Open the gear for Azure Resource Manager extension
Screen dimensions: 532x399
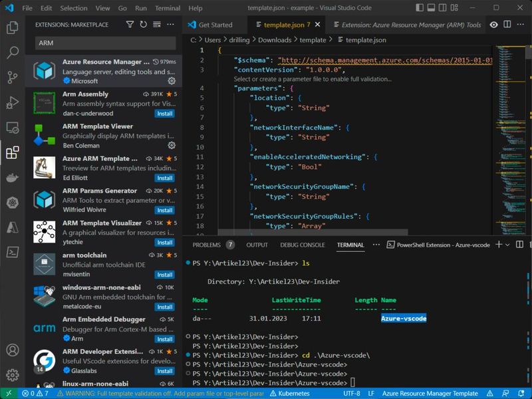tap(172, 80)
